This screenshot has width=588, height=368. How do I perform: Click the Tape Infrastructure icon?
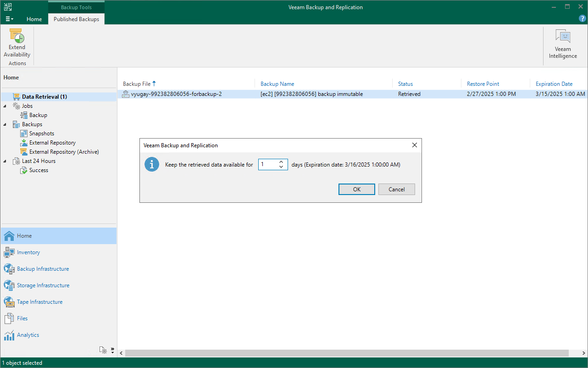pyautogui.click(x=9, y=302)
